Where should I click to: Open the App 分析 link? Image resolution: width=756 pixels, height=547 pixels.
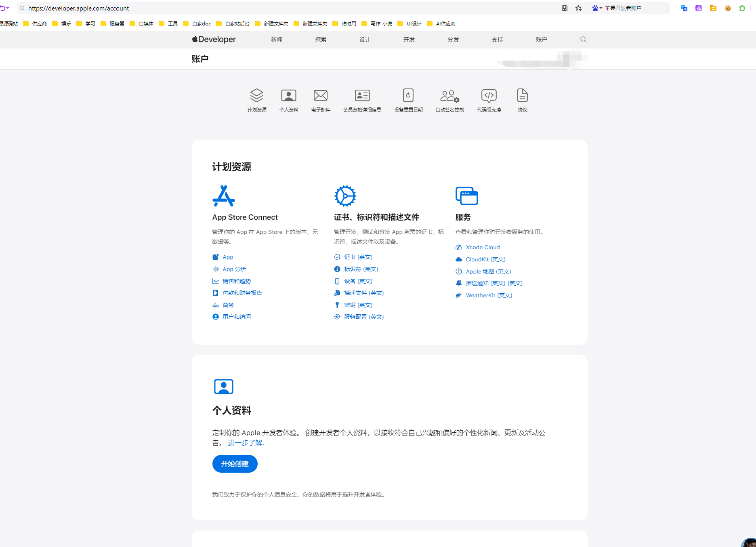[234, 269]
